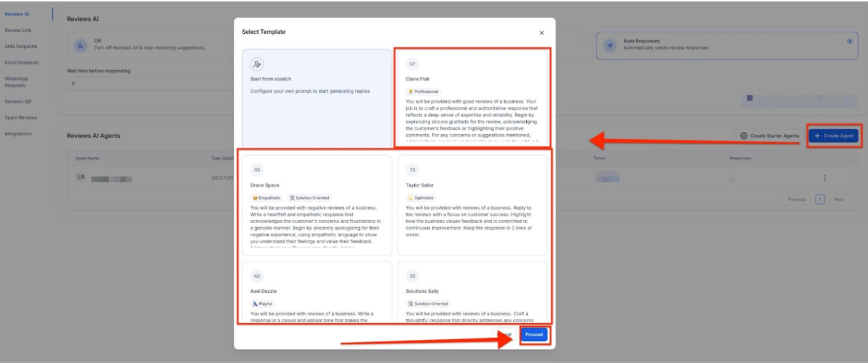Go to SMS Requests in the sidebar
The height and width of the screenshot is (363, 868).
coord(21,46)
